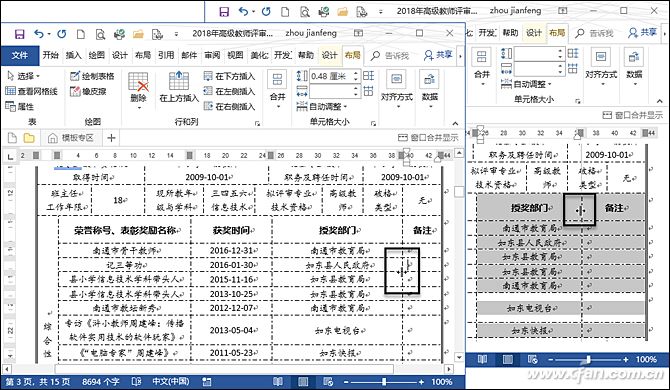Collapse the ribbon in front window
Screen dimensions: 670x390
[x=455, y=123]
